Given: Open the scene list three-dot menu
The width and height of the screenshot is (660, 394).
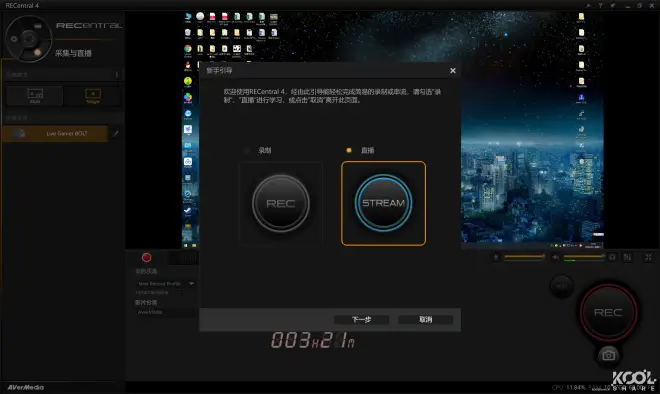Looking at the screenshot, I should pyautogui.click(x=117, y=75).
